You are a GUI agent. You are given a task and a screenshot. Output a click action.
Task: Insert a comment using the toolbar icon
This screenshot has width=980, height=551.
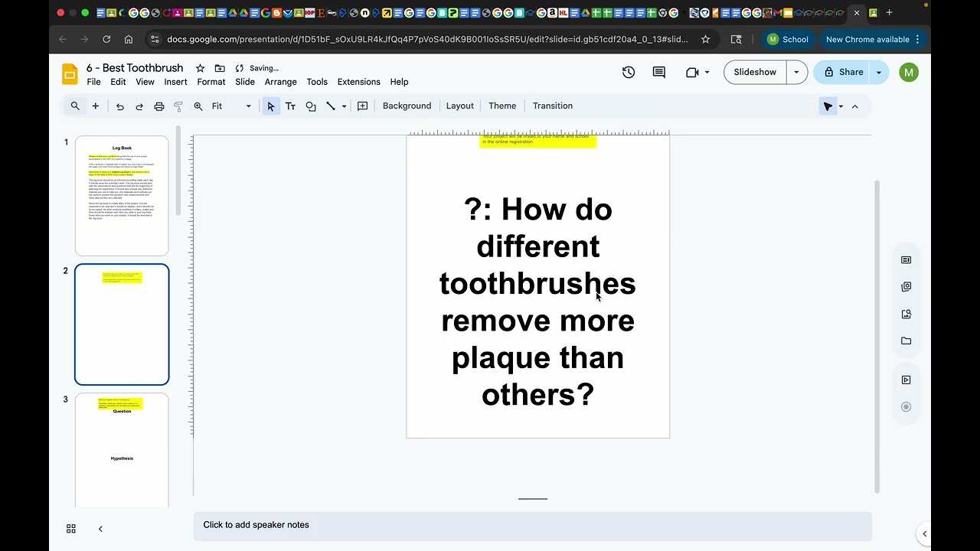(x=363, y=106)
